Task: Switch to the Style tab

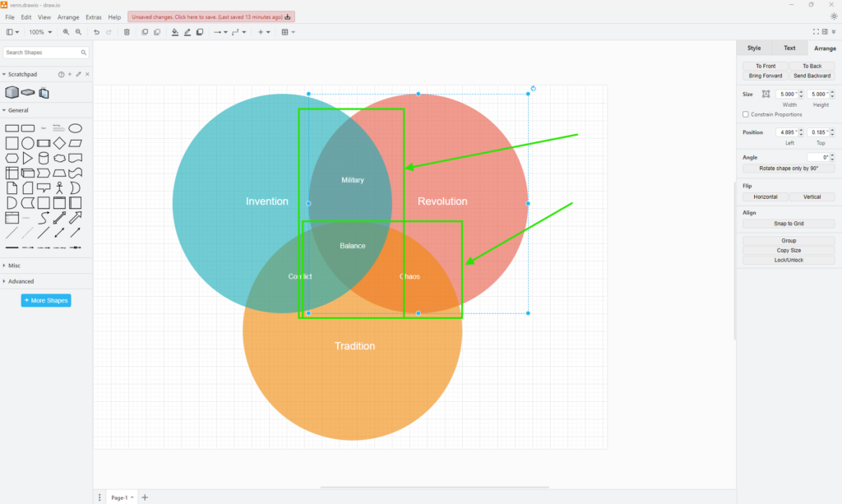Action: point(754,48)
